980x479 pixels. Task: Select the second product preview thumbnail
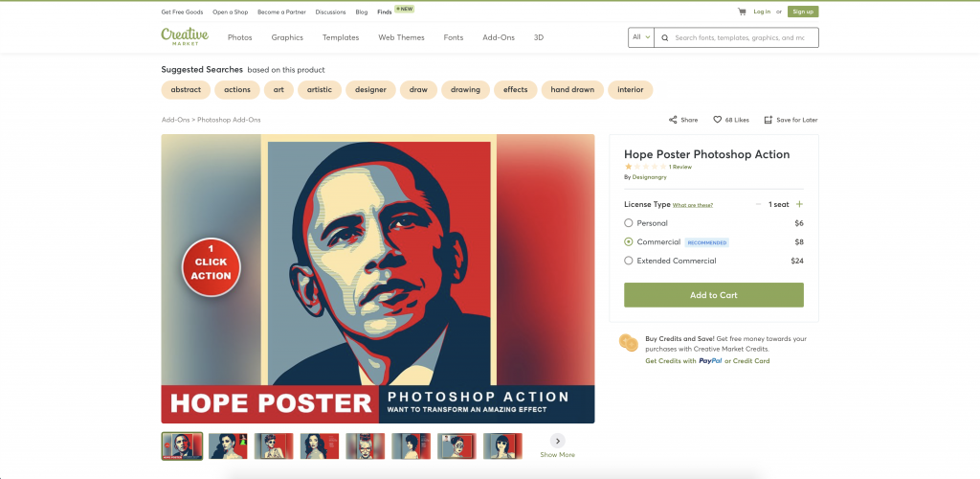[x=228, y=446]
